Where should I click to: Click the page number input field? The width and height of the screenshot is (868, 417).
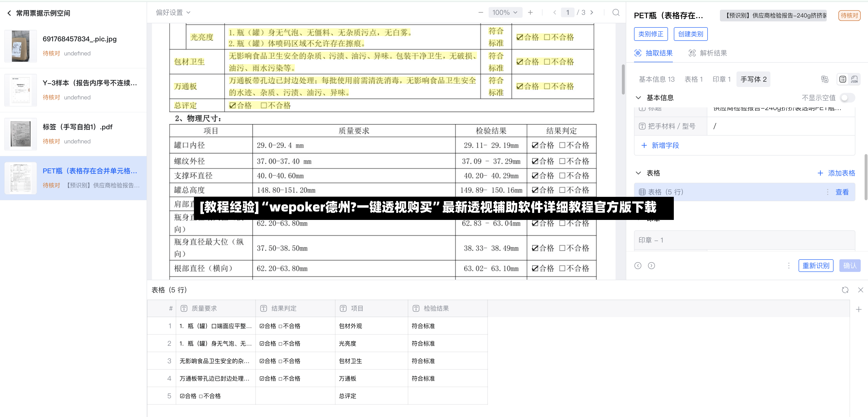(568, 12)
